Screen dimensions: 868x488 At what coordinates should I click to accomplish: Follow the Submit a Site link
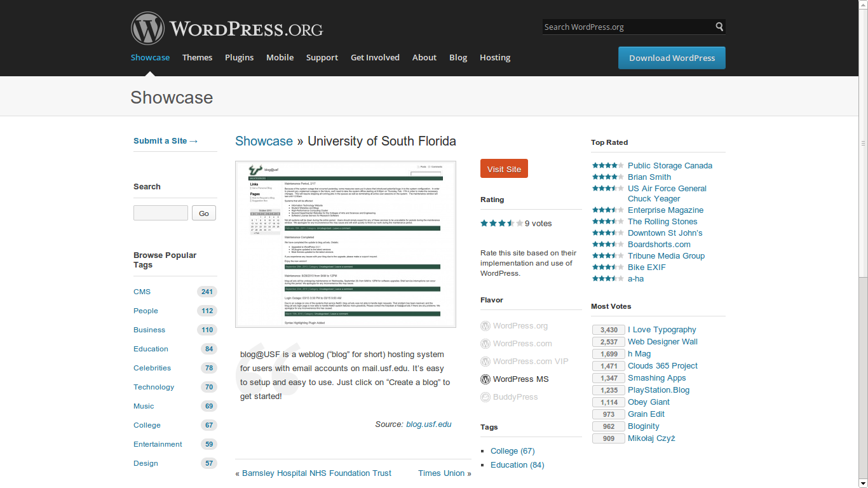(x=166, y=141)
